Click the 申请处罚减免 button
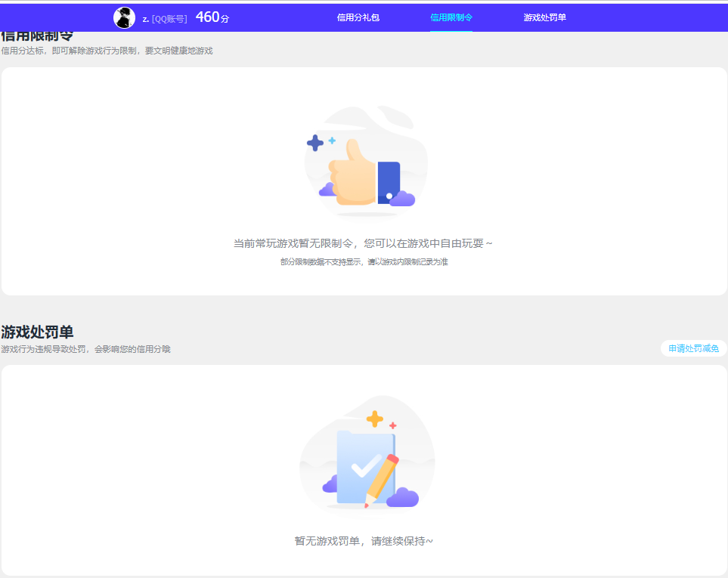 point(694,348)
